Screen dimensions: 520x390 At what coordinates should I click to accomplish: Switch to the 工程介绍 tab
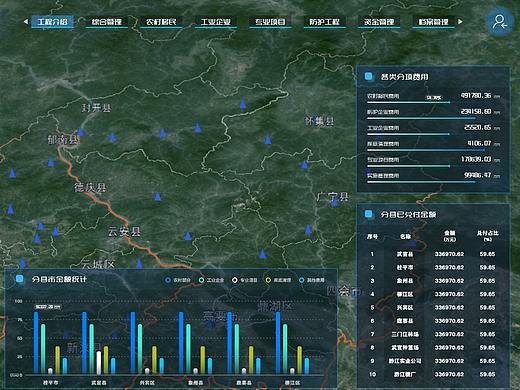tap(52, 22)
